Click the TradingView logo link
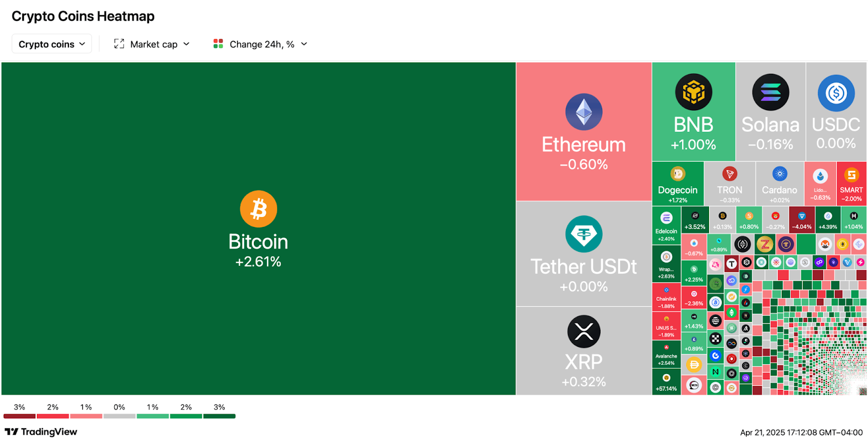The width and height of the screenshot is (868, 444). click(41, 432)
